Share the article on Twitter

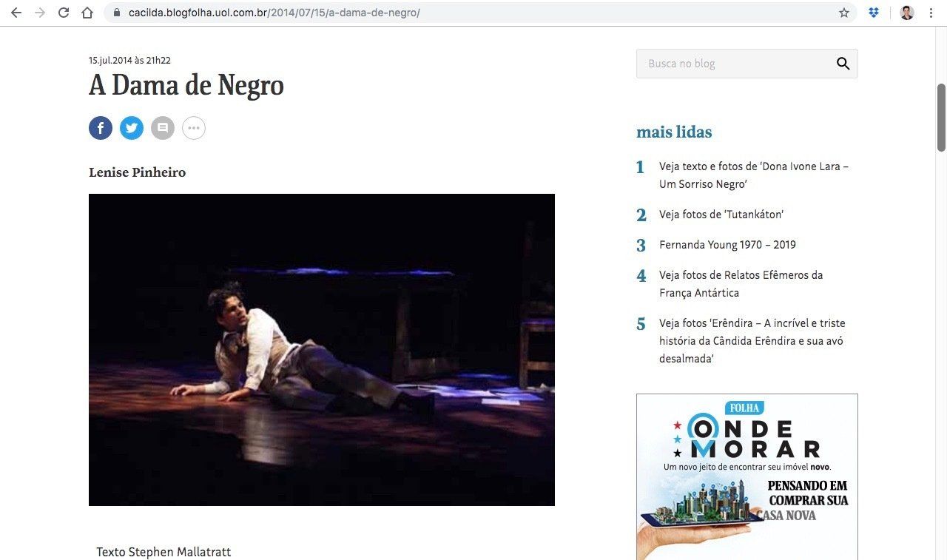point(132,128)
